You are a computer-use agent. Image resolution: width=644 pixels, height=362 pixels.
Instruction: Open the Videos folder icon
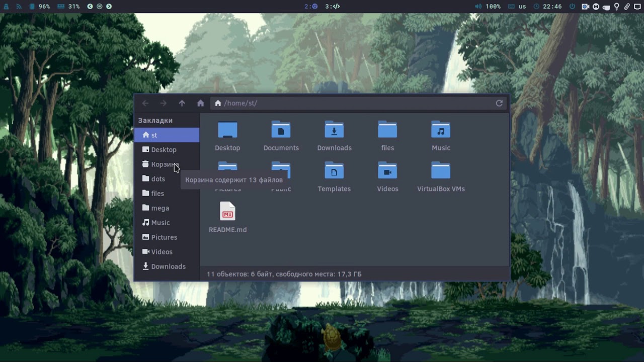tap(387, 171)
